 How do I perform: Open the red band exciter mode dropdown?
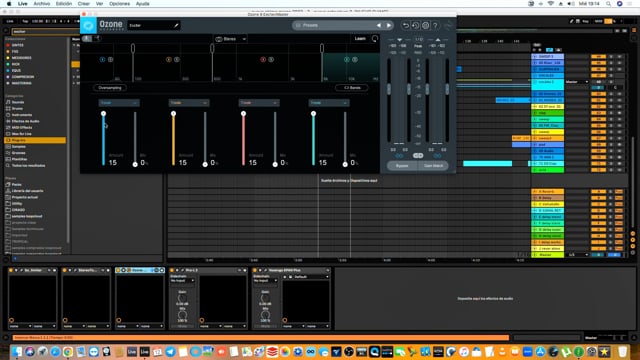tap(259, 103)
